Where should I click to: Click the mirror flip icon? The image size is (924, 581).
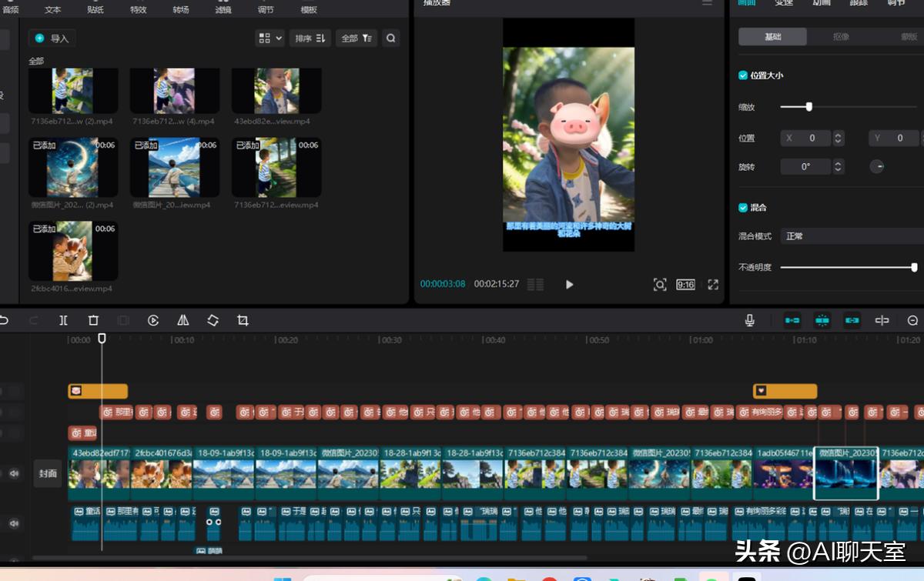[183, 321]
